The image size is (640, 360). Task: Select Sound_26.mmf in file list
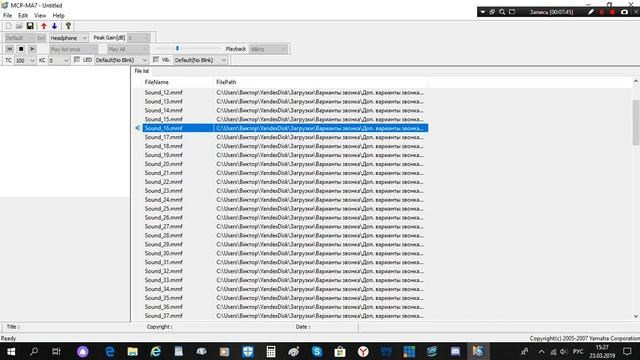163,218
